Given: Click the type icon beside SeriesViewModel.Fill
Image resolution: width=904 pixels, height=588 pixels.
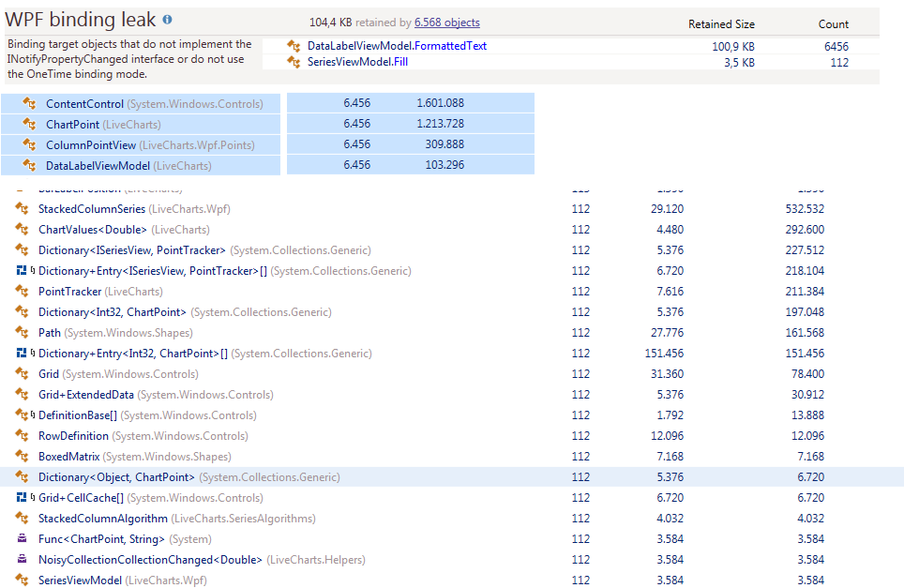Looking at the screenshot, I should pyautogui.click(x=294, y=62).
